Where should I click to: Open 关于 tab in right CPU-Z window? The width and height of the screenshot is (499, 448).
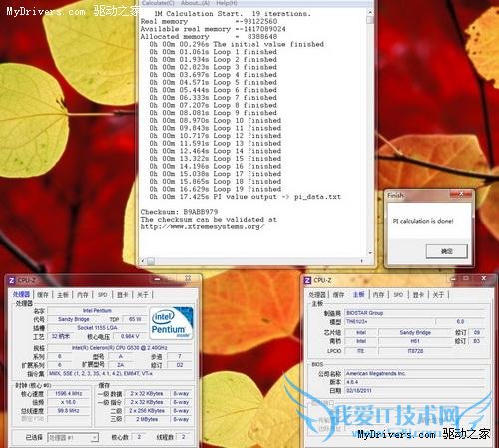[438, 294]
